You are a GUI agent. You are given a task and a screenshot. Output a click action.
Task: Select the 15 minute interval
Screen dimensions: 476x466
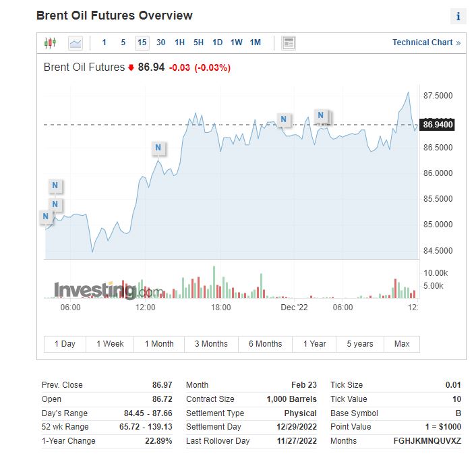coord(142,42)
